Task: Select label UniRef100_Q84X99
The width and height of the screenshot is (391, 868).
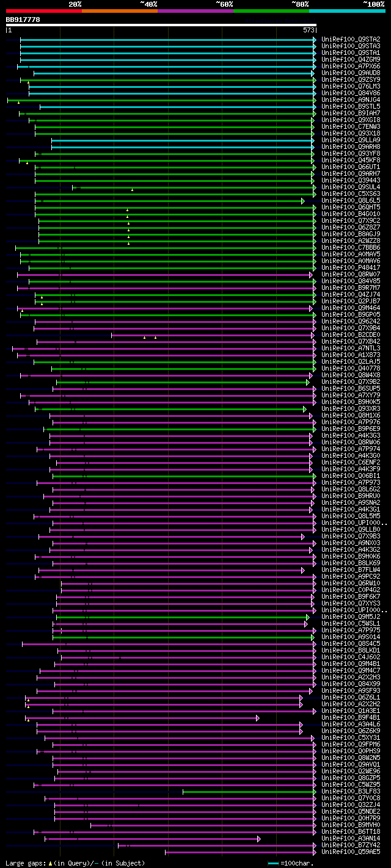Action: point(351,684)
